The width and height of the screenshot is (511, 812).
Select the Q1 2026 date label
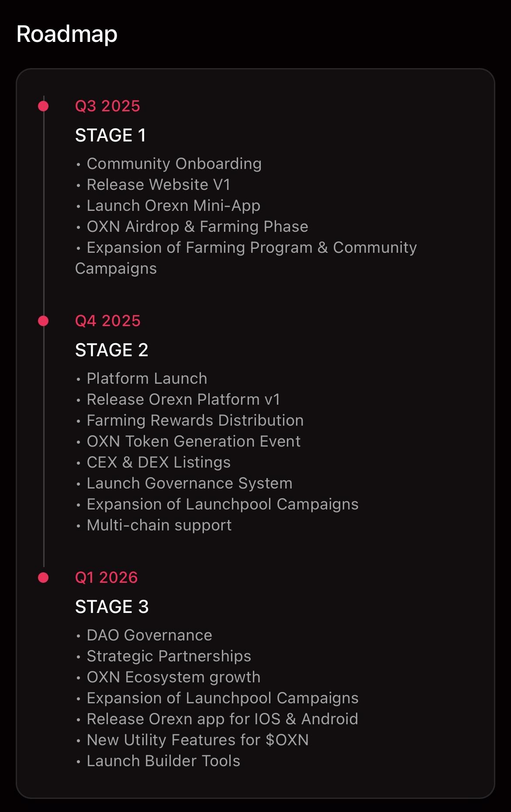pos(106,578)
